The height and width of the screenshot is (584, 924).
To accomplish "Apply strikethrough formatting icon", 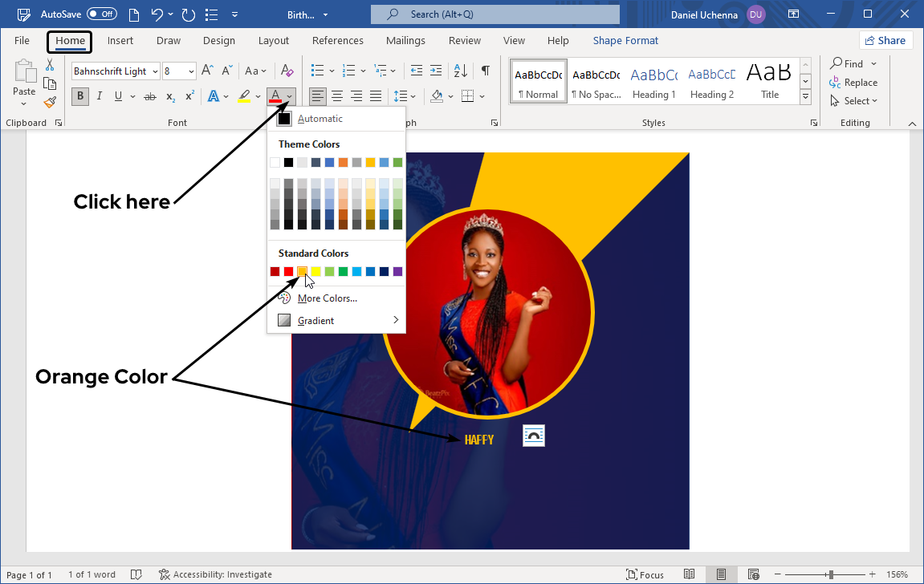I will pos(149,96).
